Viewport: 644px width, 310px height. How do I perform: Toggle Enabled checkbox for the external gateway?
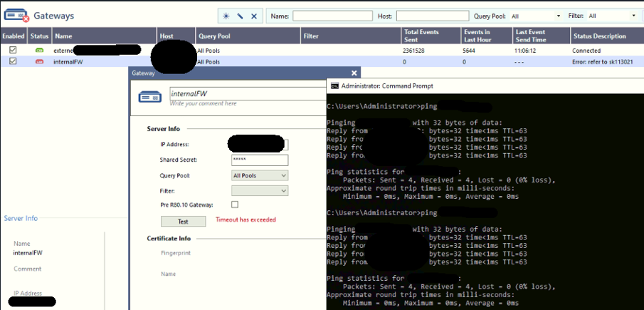[x=13, y=51]
